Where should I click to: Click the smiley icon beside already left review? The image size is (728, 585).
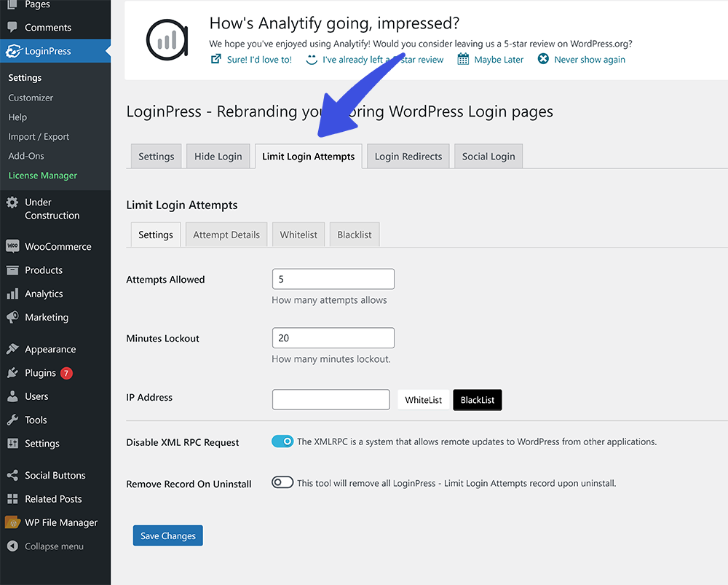click(x=312, y=60)
